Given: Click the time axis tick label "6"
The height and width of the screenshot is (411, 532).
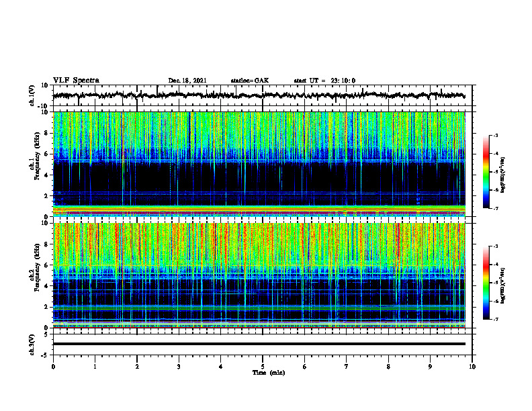Looking at the screenshot, I should tap(305, 367).
